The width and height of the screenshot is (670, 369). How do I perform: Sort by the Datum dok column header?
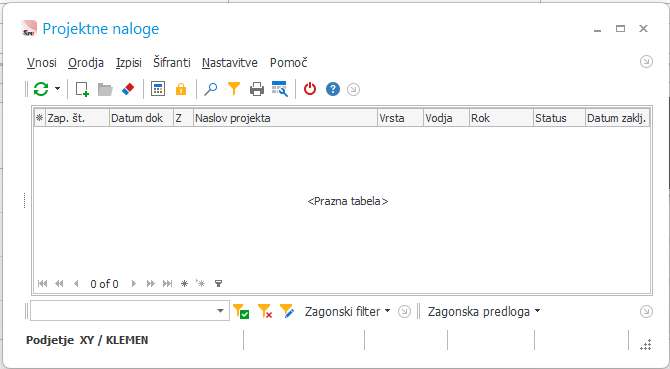click(x=141, y=118)
